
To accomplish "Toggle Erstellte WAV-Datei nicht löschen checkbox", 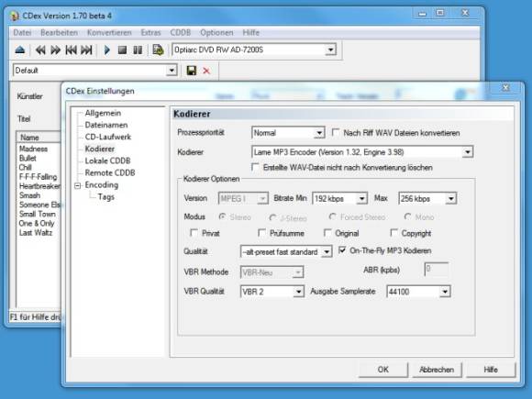I will click(255, 167).
